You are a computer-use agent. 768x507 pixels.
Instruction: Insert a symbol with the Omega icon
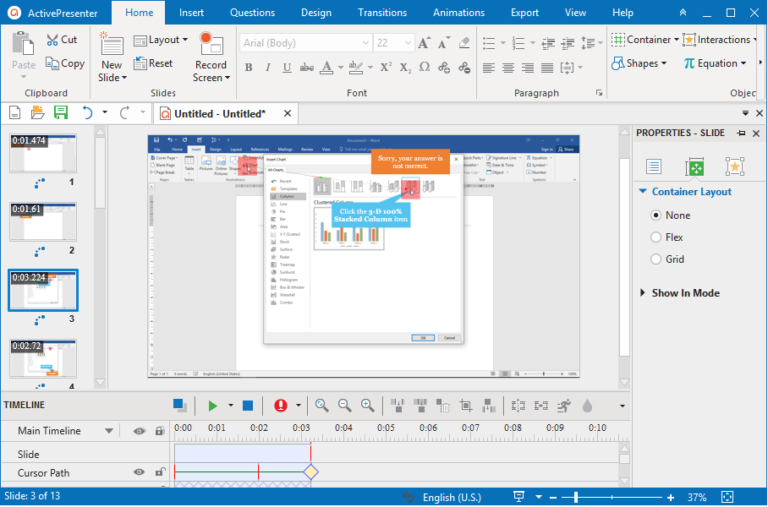pyautogui.click(x=425, y=67)
